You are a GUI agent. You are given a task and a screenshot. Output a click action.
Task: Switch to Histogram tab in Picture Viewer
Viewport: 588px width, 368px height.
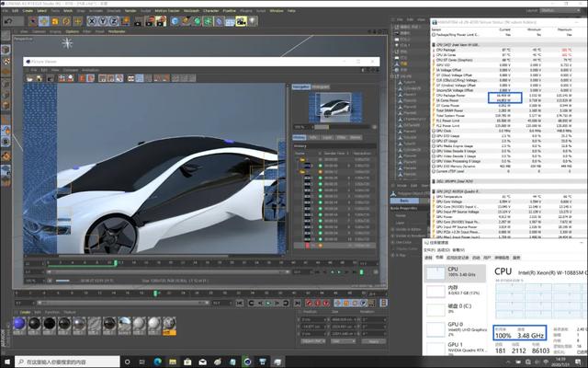coord(321,86)
